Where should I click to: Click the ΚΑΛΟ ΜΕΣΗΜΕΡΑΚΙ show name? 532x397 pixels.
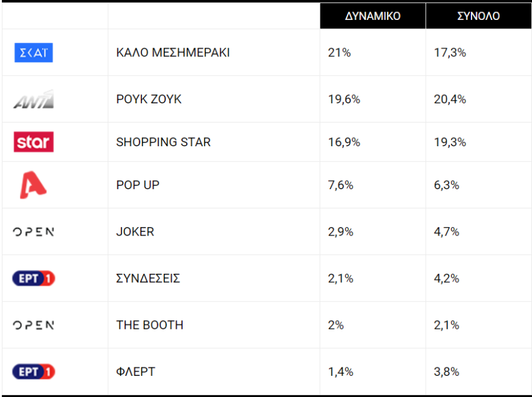(173, 53)
